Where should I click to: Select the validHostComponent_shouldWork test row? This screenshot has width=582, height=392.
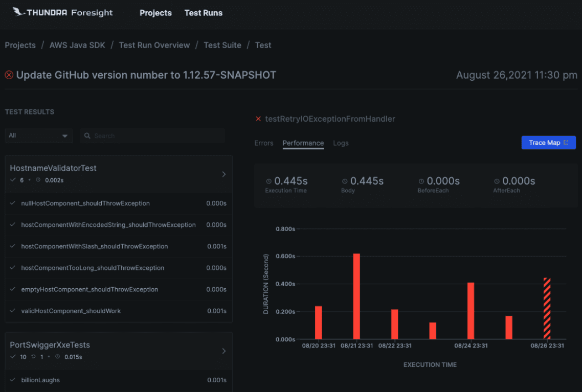click(119, 311)
